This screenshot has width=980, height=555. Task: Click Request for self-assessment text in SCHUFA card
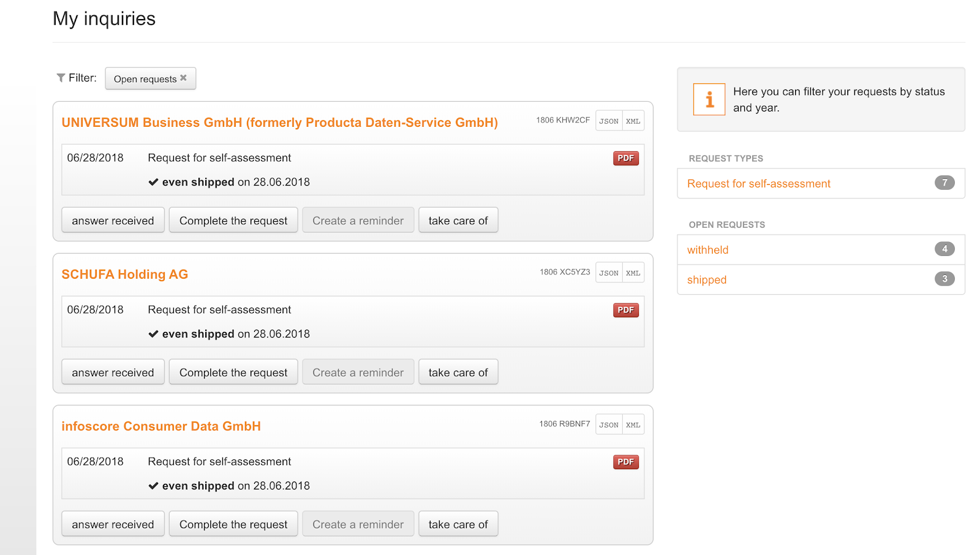[x=219, y=310]
